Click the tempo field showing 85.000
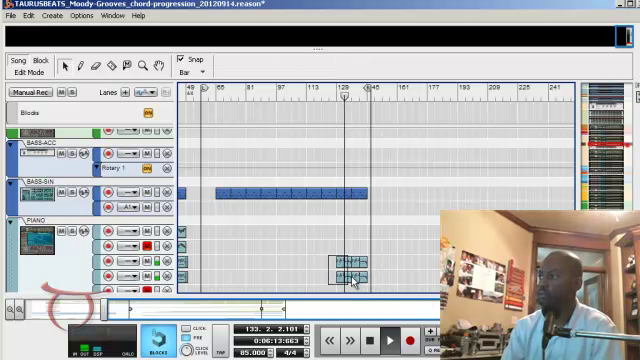Viewport: 640px width, 360px height. coord(252,352)
